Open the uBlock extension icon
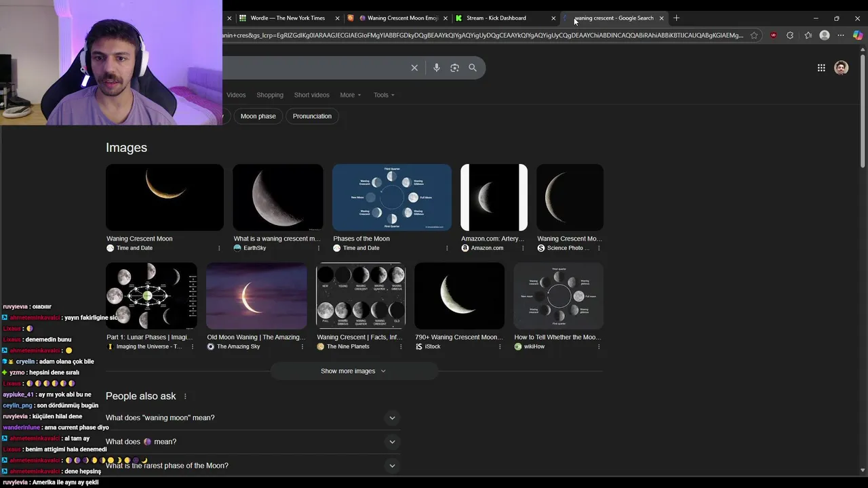Screen dimensions: 868x488 click(774, 35)
